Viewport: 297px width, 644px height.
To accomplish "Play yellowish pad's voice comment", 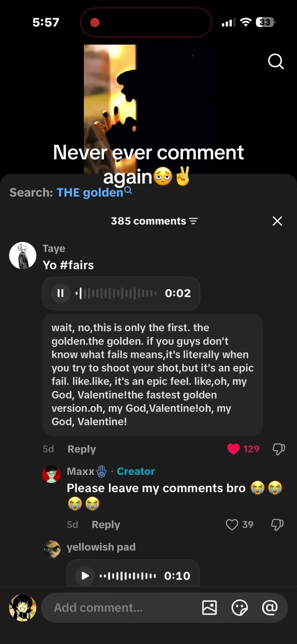I will pos(85,576).
